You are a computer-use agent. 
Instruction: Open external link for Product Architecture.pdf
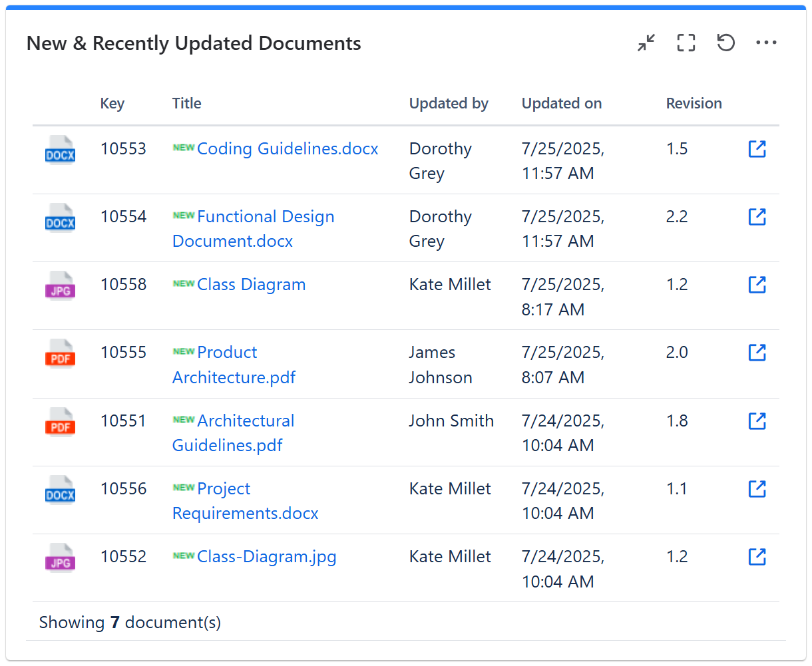[x=757, y=353]
